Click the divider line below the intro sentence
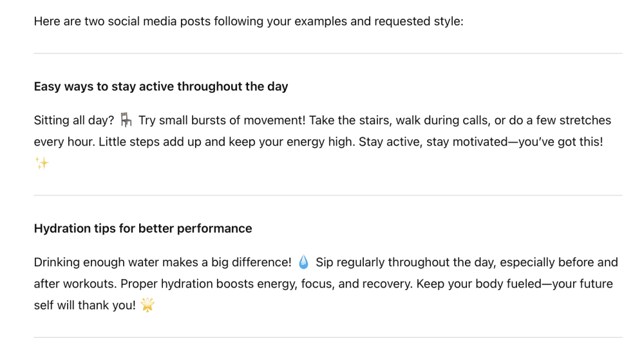This screenshot has height=350, width=644. coord(328,53)
